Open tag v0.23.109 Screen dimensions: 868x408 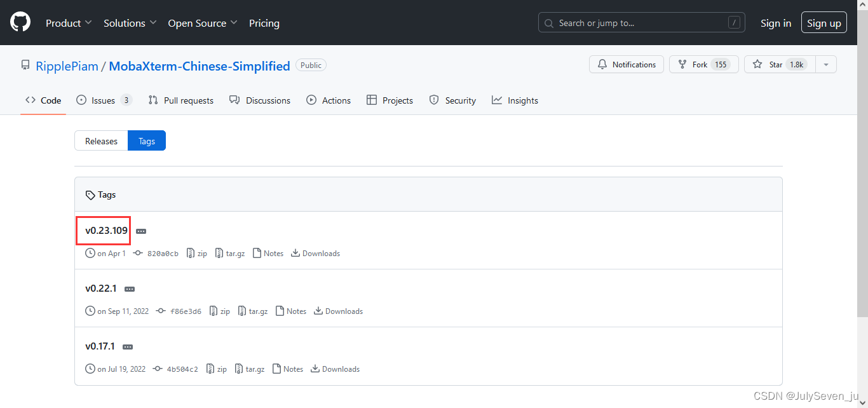(107, 231)
